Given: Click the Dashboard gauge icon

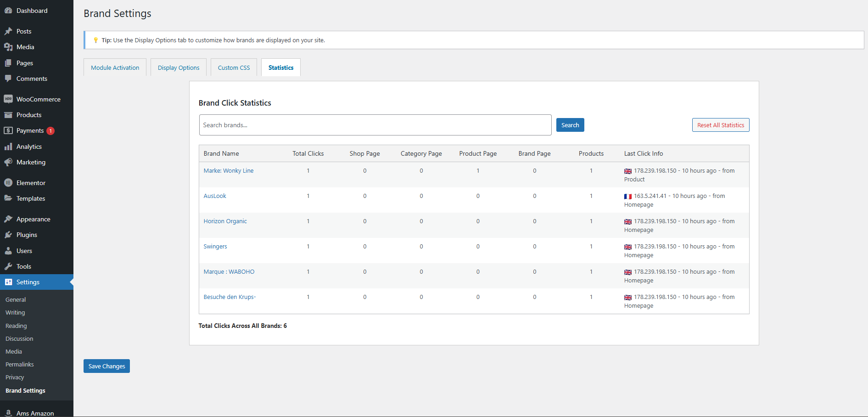Looking at the screenshot, I should 8,11.
